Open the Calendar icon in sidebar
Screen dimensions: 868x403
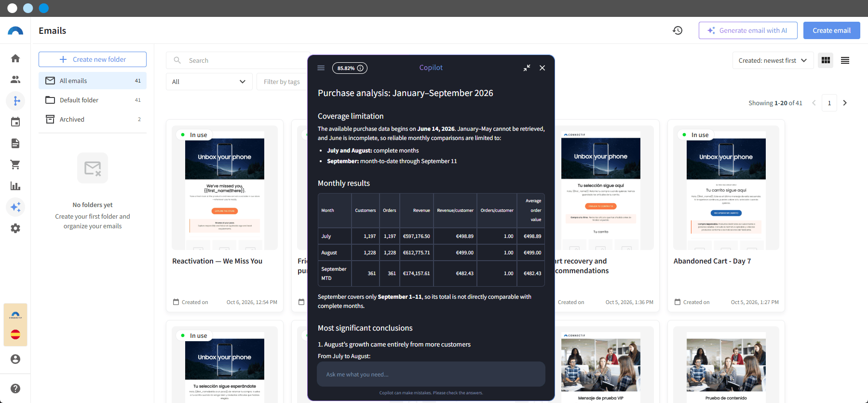[x=15, y=122]
